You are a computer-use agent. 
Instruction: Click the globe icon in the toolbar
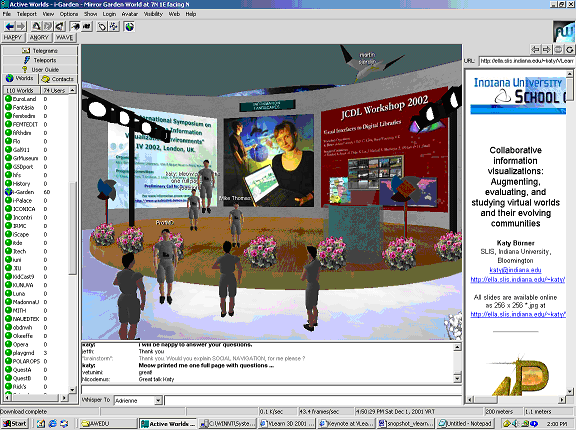pyautogui.click(x=129, y=26)
